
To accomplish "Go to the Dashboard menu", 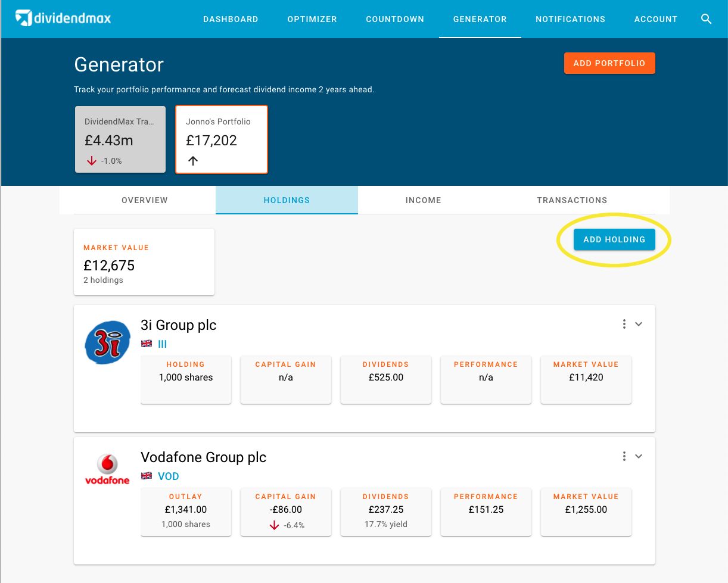I will (231, 19).
